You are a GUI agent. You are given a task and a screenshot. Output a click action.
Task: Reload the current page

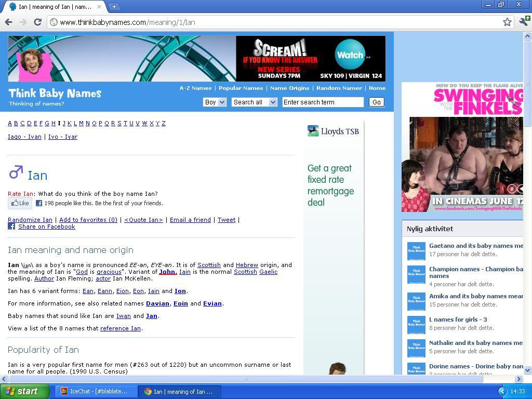coord(37,22)
